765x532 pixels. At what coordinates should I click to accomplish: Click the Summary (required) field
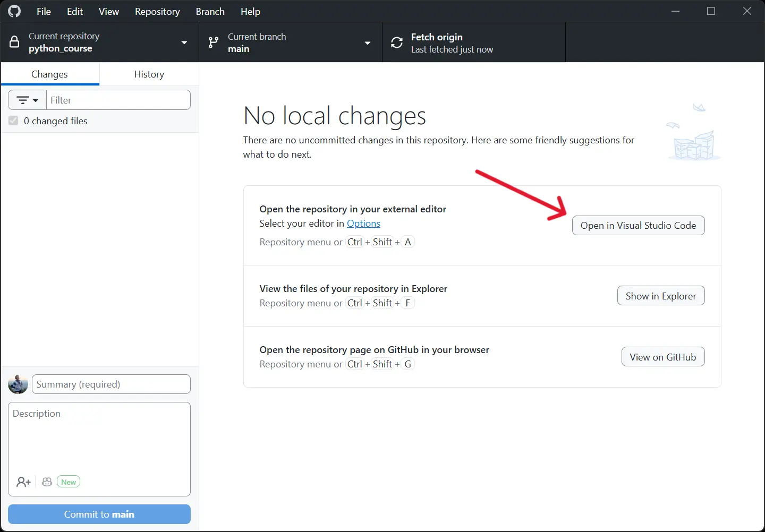click(x=111, y=384)
